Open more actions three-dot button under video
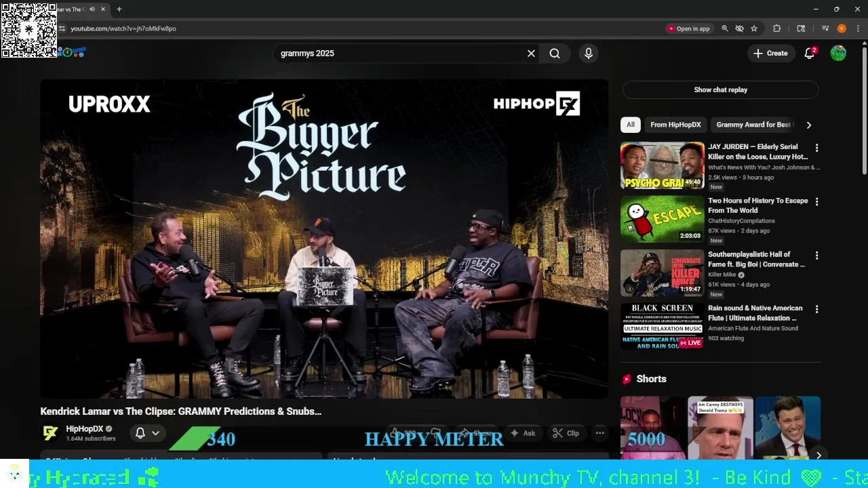The image size is (868, 488). coord(599,433)
